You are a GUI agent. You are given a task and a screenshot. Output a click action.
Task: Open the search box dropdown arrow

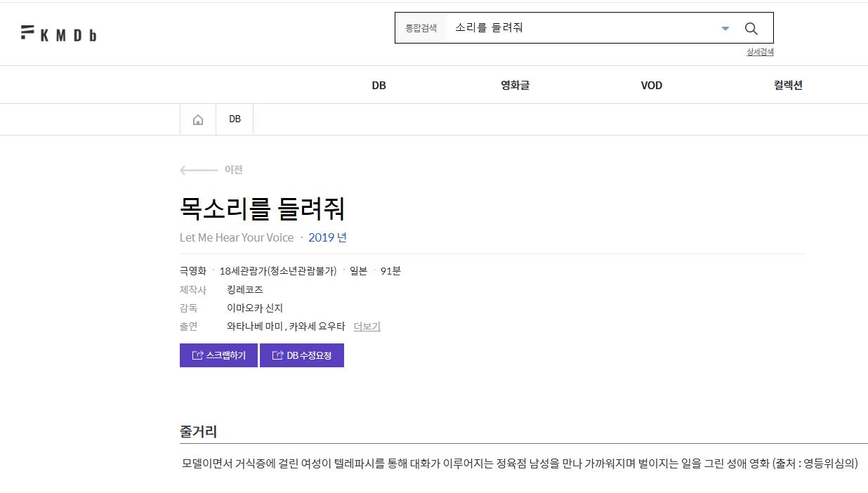725,28
